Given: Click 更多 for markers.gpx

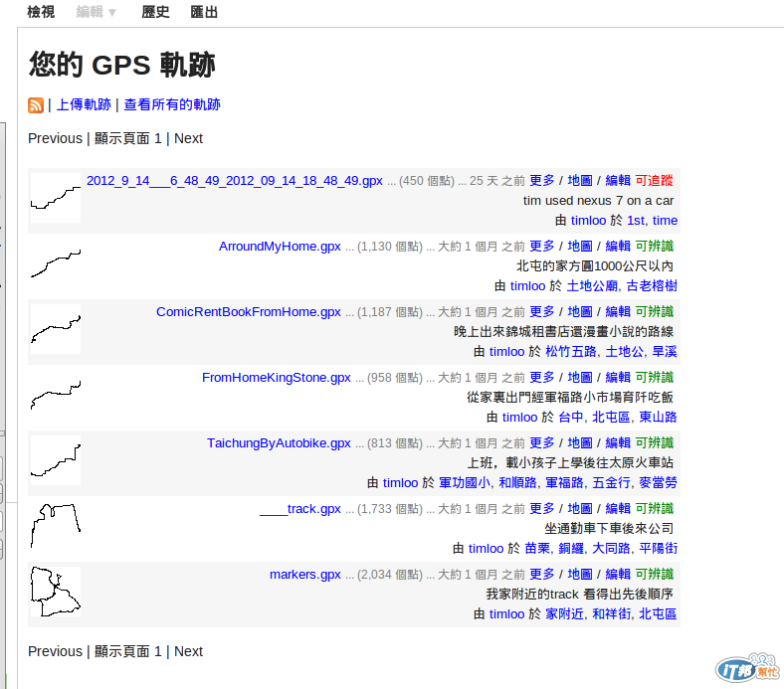Looking at the screenshot, I should [x=542, y=575].
